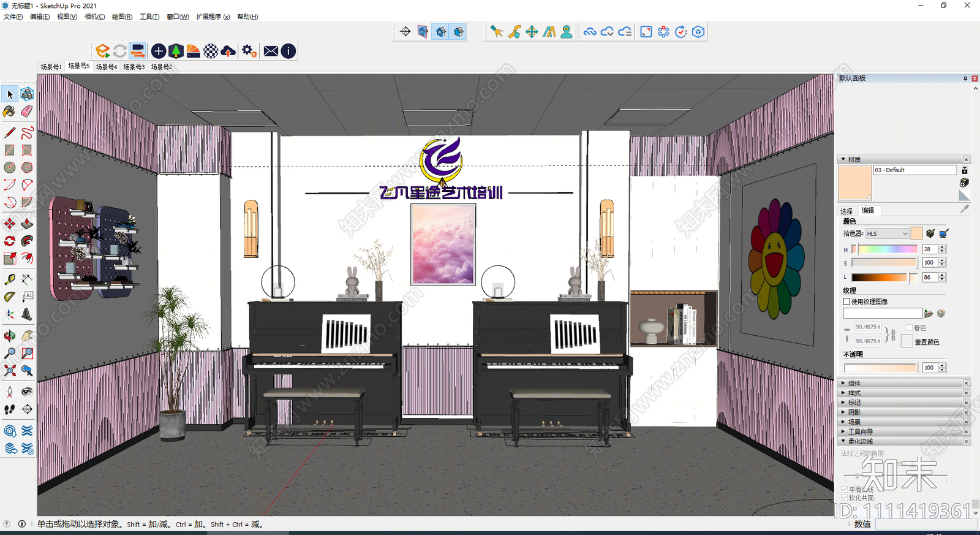This screenshot has height=535, width=980.
Task: Open the 文件 File menu
Action: point(13,17)
